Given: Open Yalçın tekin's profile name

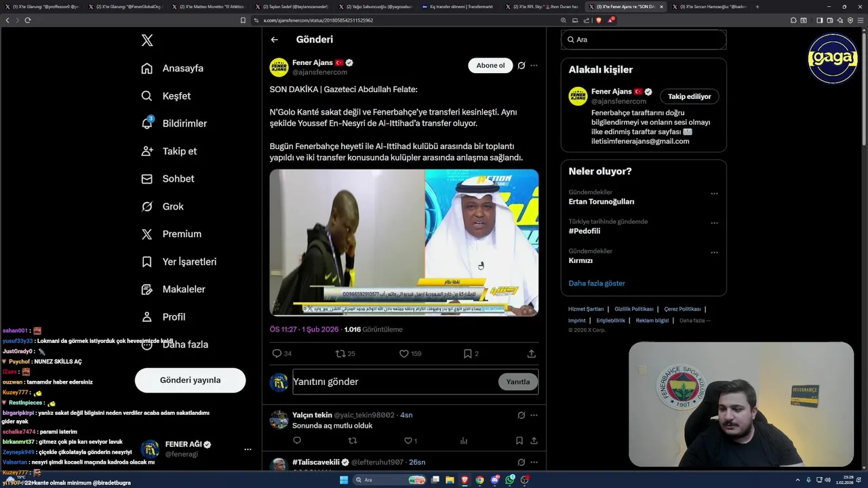Looking at the screenshot, I should coord(313,415).
